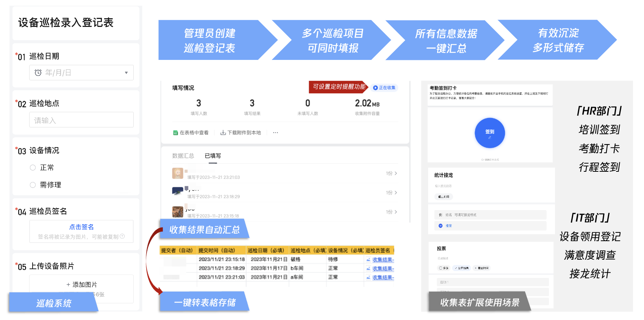The height and width of the screenshot is (320, 644).
Task: Click 填写于2023-11-21 23:18:29 entry text
Action: click(214, 197)
